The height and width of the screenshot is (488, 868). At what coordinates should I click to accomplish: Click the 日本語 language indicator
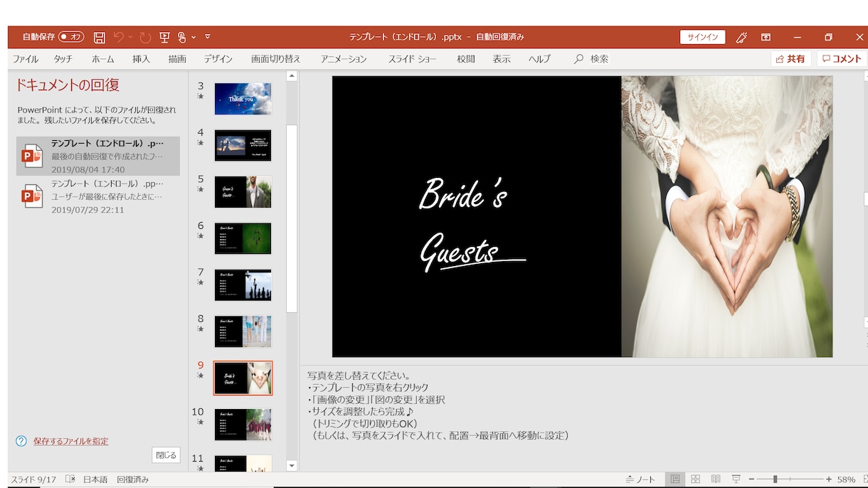click(95, 479)
